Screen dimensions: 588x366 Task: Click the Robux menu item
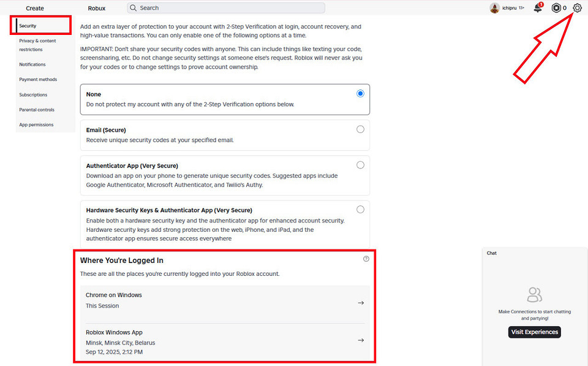(97, 8)
